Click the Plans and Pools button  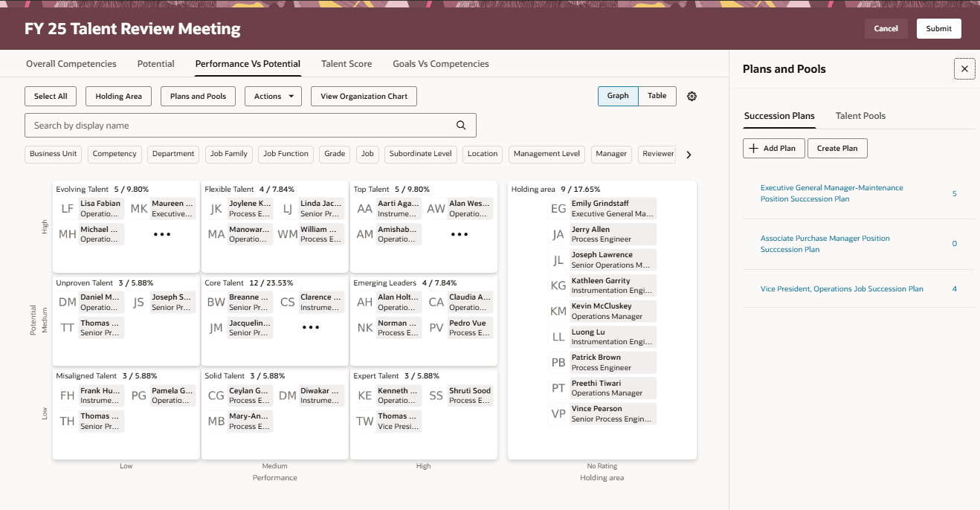198,96
